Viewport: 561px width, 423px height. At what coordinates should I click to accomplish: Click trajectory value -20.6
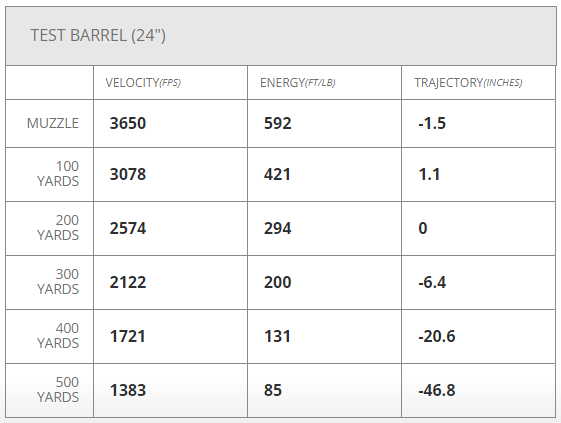click(x=437, y=336)
